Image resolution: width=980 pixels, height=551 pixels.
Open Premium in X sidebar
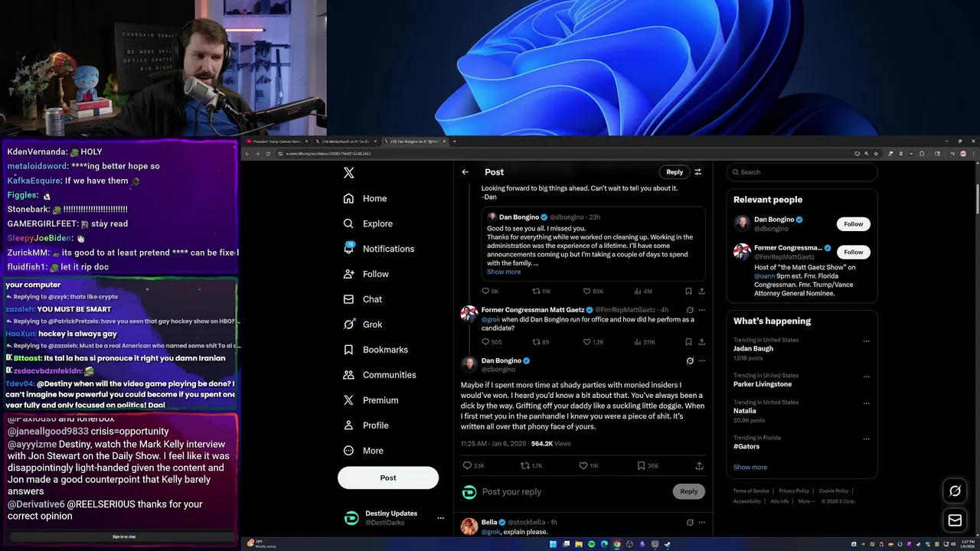coord(371,400)
